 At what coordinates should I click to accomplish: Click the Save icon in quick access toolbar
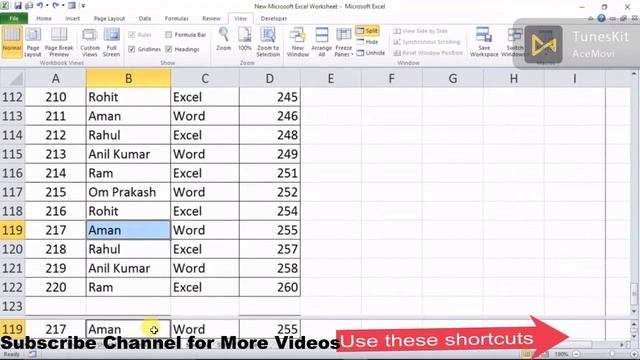coord(18,6)
